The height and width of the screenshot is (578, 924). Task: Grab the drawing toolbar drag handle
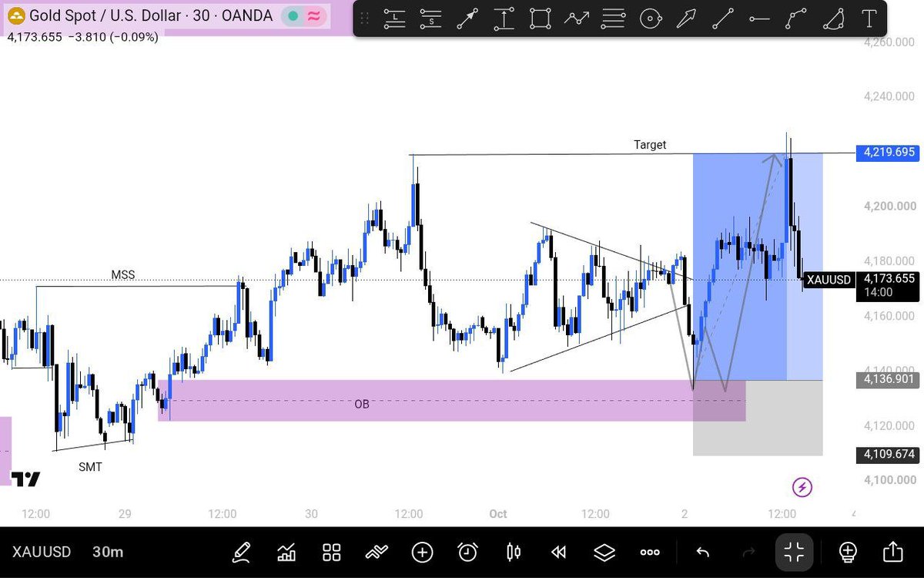click(x=364, y=19)
